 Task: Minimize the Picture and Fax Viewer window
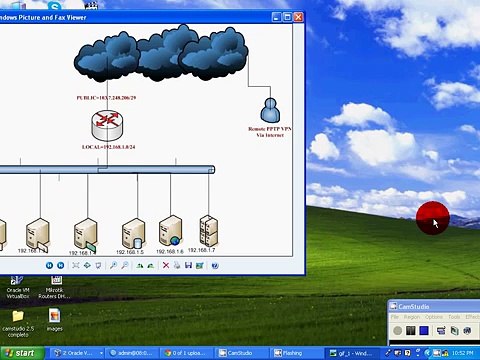click(276, 17)
